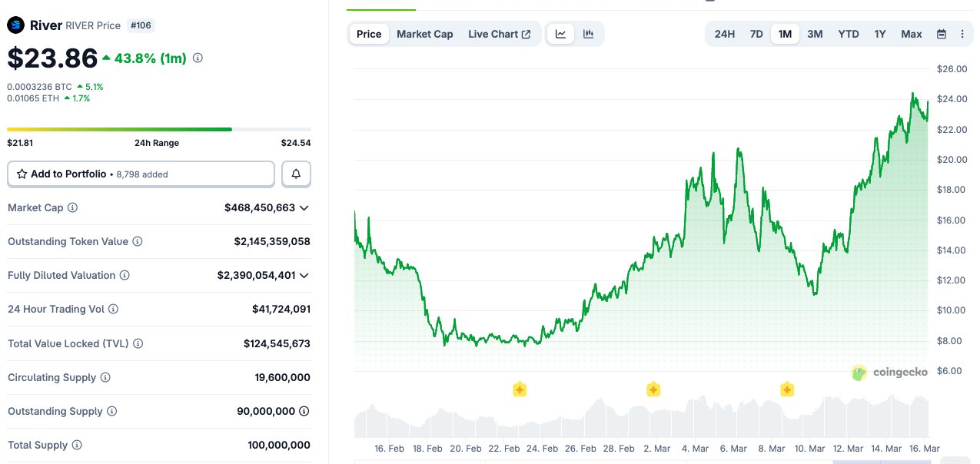Select the 7D time range

tap(756, 34)
